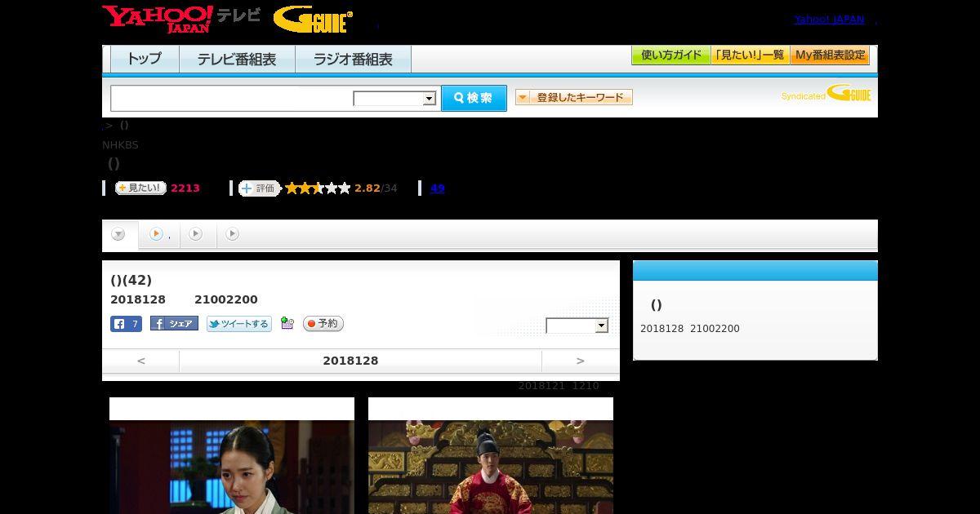Click broadcast time 2018128 21002200 in sidebar
980x514 pixels.
[x=690, y=329]
